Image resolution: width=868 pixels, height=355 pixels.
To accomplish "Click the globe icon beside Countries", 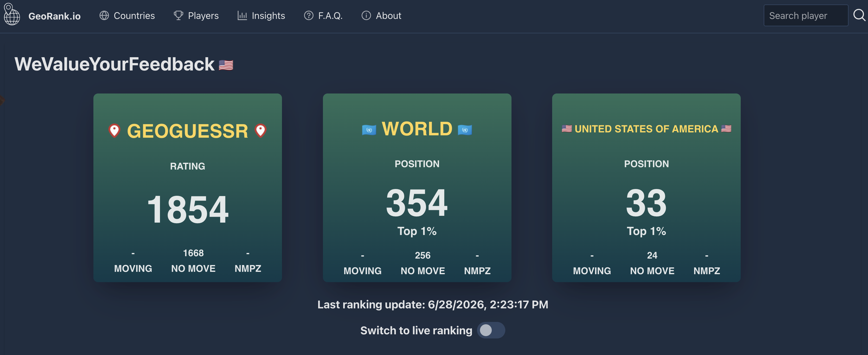I will tap(104, 16).
